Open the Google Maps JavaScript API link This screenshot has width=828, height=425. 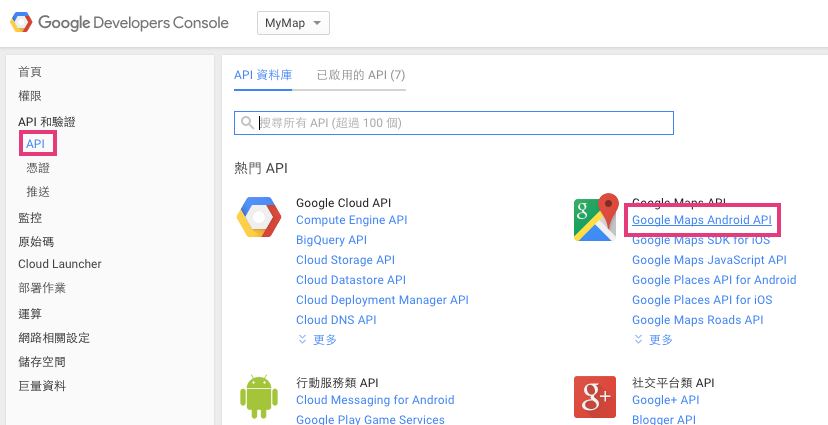[709, 260]
